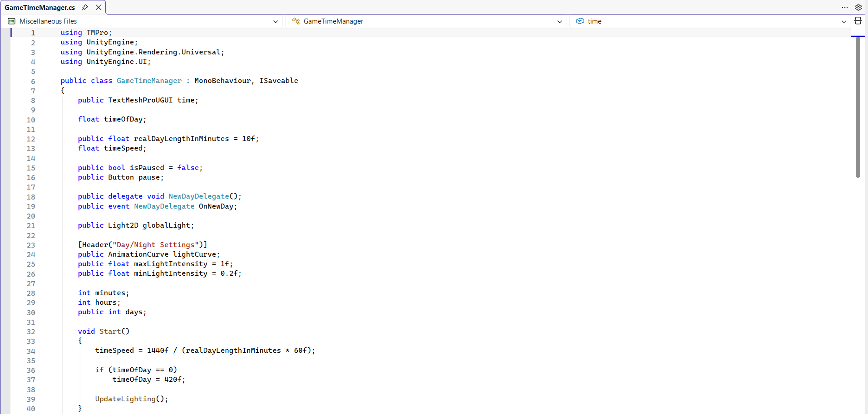Click line number 40 in the gutter
This screenshot has width=868, height=414.
click(x=31, y=409)
